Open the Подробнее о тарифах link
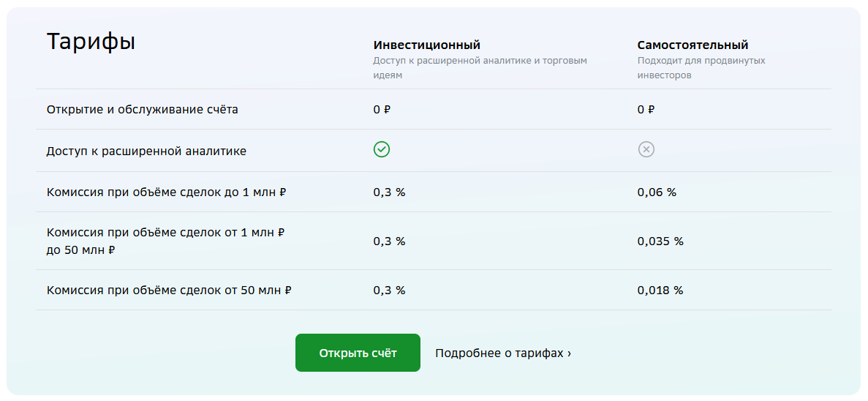This screenshot has height=401, width=868. pyautogui.click(x=503, y=353)
